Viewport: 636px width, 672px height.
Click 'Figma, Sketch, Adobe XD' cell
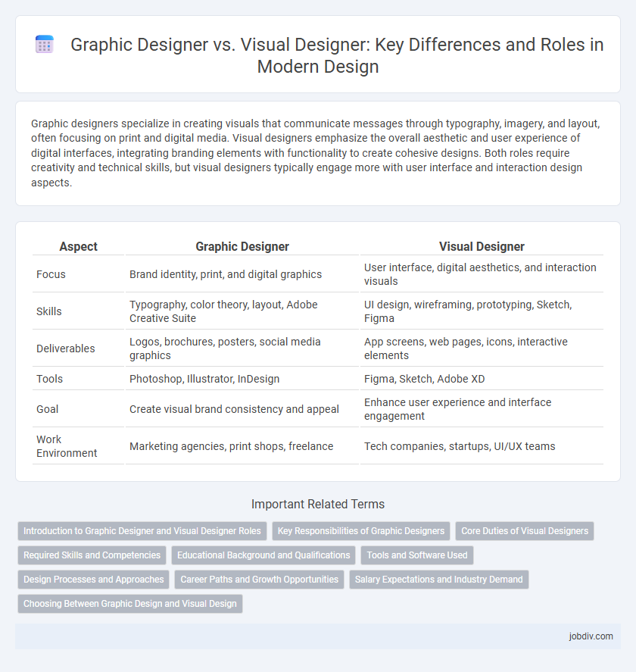click(482, 379)
